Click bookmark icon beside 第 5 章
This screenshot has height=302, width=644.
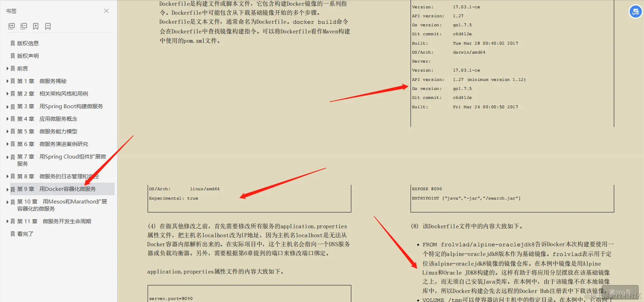coord(13,132)
